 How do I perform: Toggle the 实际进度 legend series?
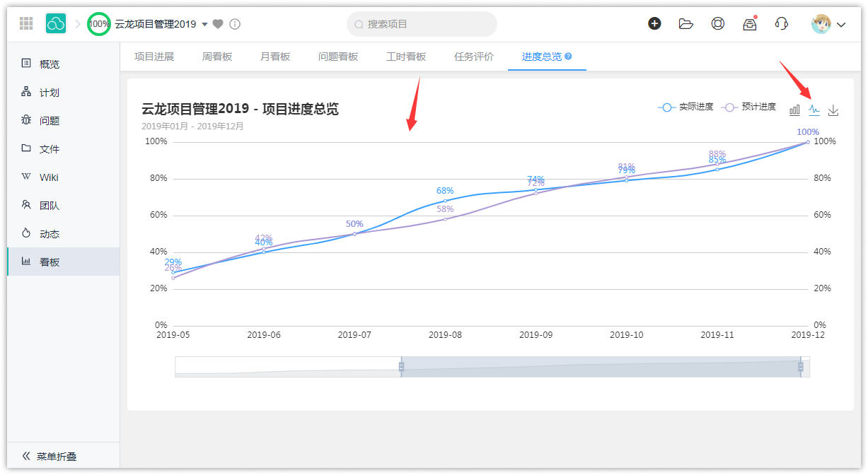coord(685,107)
